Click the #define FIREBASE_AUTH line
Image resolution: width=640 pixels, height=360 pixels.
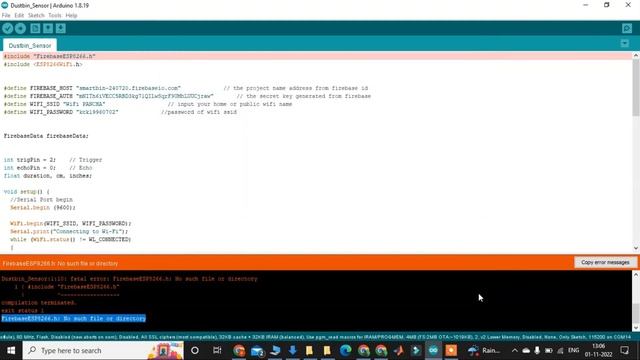point(187,96)
